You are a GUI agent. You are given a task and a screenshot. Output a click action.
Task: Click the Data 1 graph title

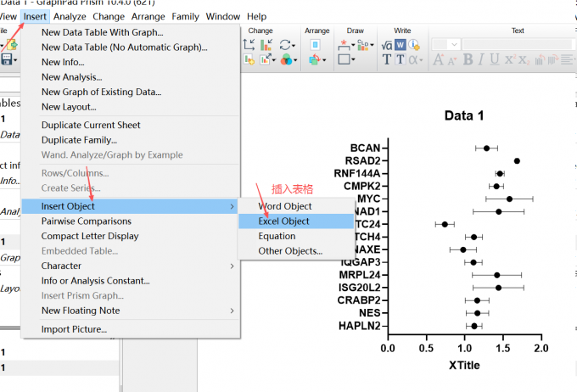tap(463, 115)
